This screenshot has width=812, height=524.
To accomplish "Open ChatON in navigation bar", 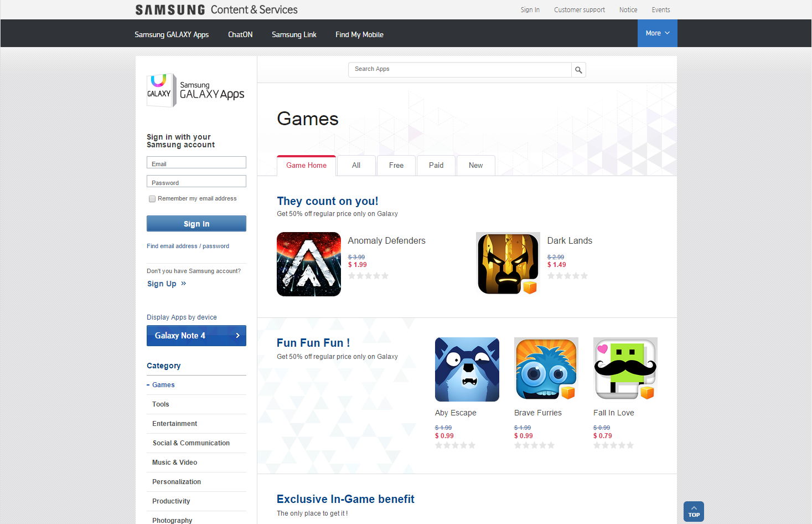I will [x=240, y=34].
